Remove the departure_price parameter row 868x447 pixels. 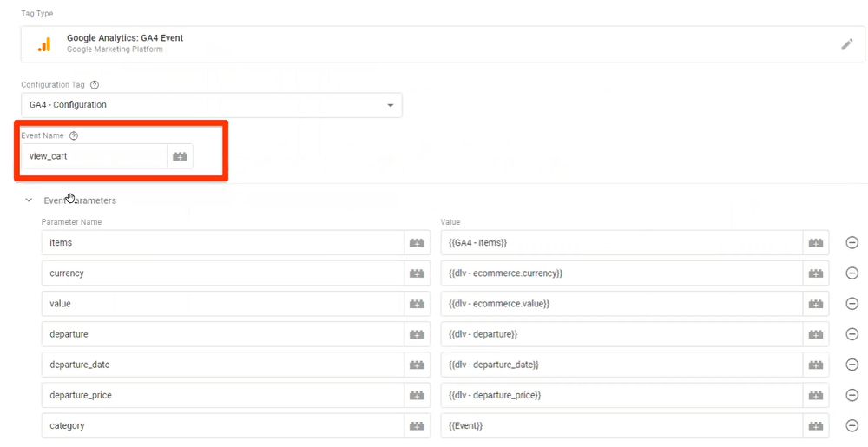click(x=852, y=395)
